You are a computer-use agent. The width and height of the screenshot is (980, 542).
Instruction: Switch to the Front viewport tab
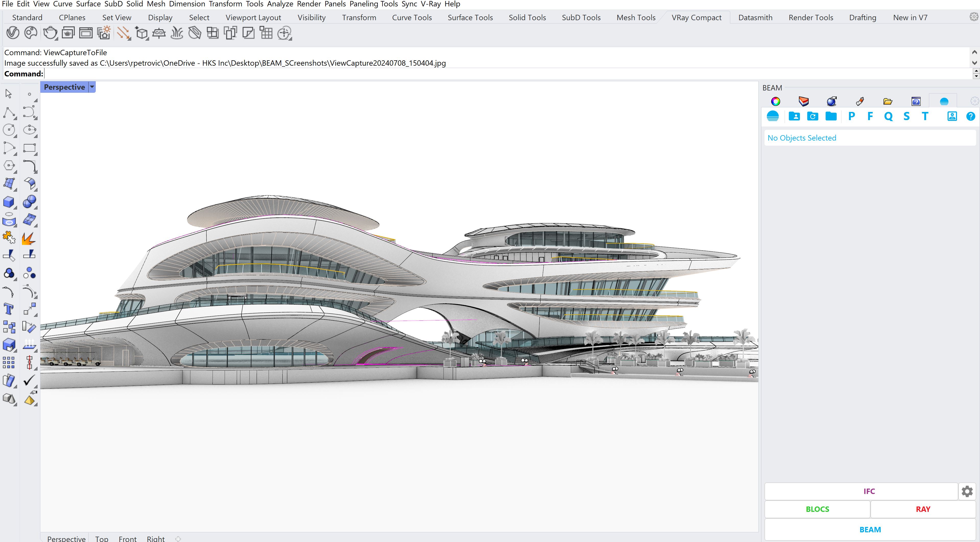coord(127,538)
